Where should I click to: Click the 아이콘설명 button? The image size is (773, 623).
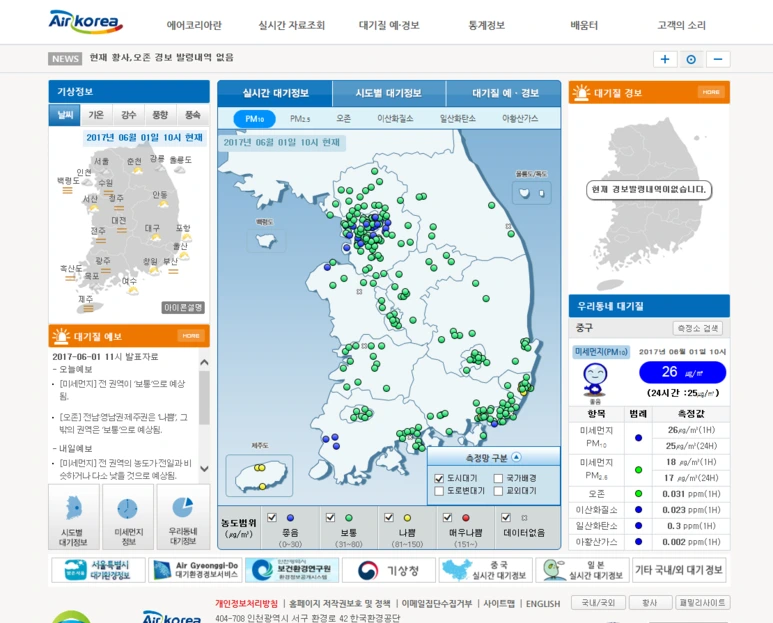pos(183,308)
